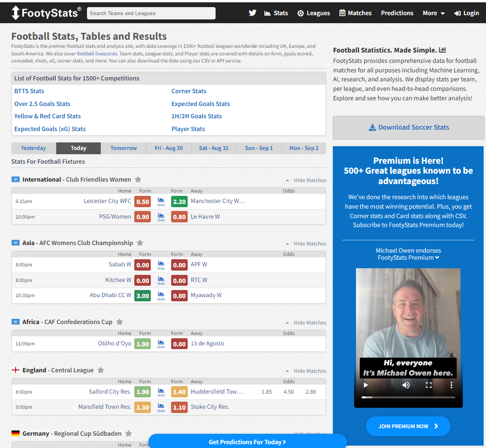Click the 1.85 odds for Salford City Res.
The height and width of the screenshot is (448, 486).
[267, 392]
